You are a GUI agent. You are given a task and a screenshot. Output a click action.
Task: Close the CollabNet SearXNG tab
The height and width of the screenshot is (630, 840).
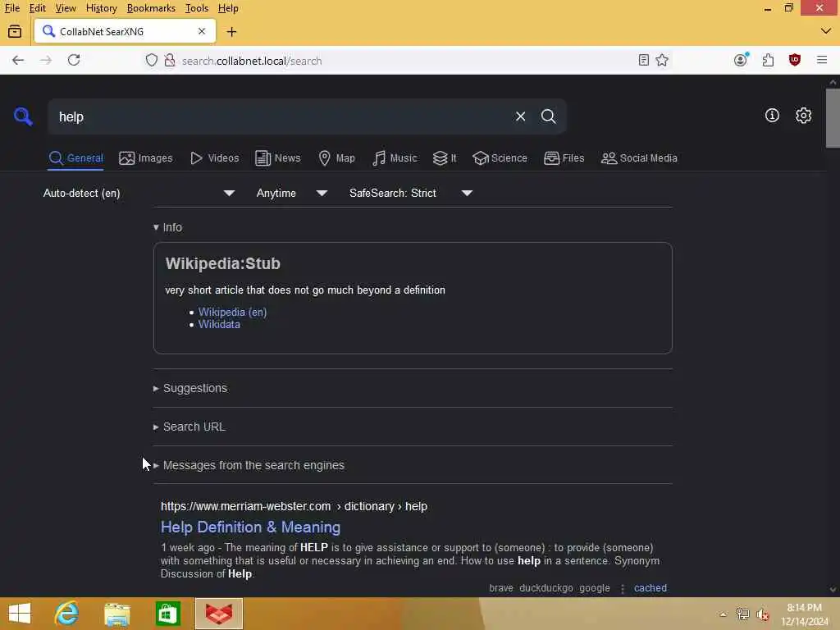point(202,31)
